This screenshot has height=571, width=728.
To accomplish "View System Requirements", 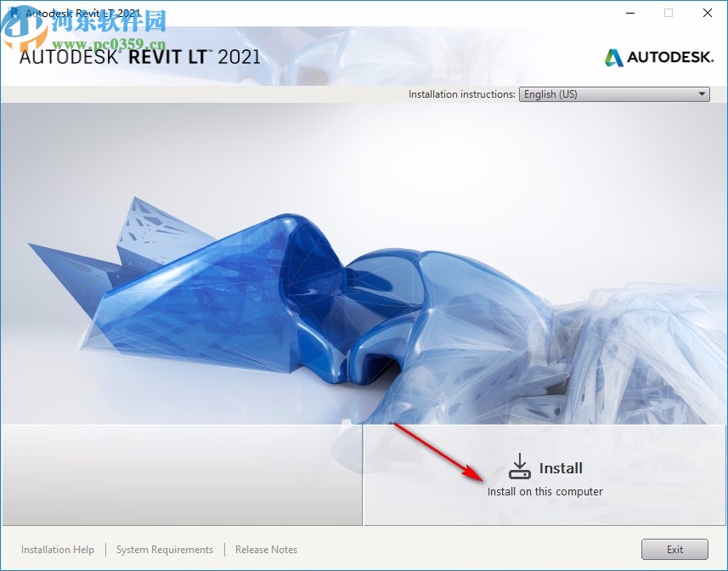I will point(164,550).
